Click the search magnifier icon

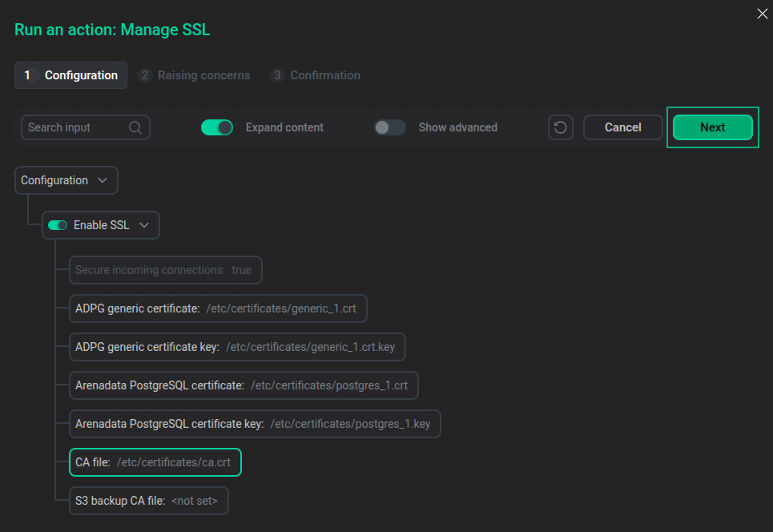click(x=135, y=127)
